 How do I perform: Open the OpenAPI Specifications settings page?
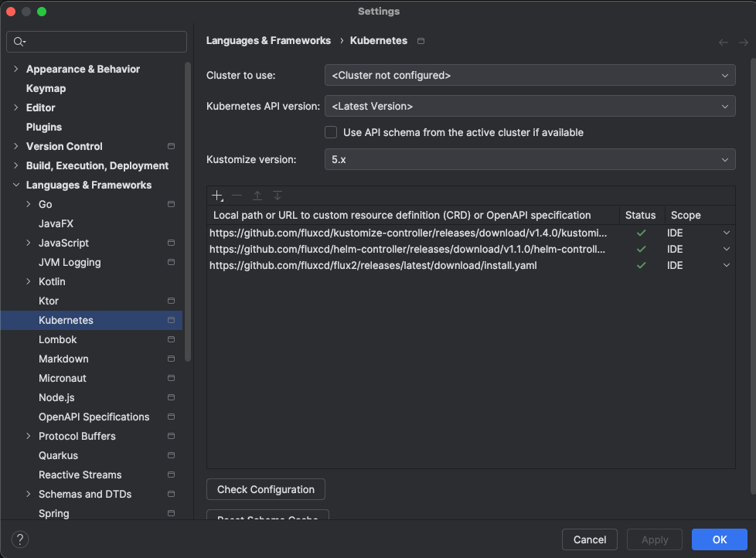(94, 417)
